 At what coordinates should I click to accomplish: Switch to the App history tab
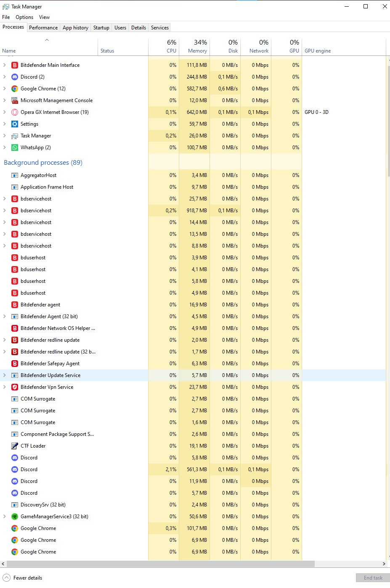tap(75, 28)
